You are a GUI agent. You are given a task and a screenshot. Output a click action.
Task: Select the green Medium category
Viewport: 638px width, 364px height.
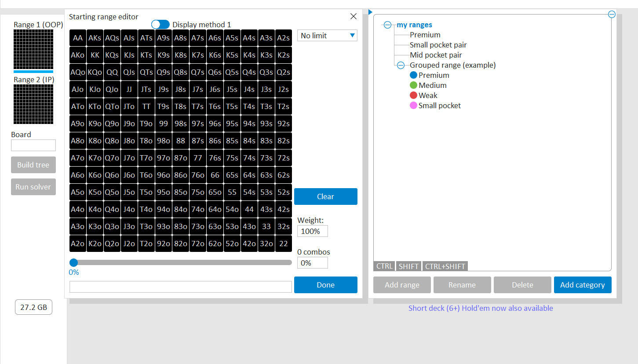pyautogui.click(x=432, y=85)
